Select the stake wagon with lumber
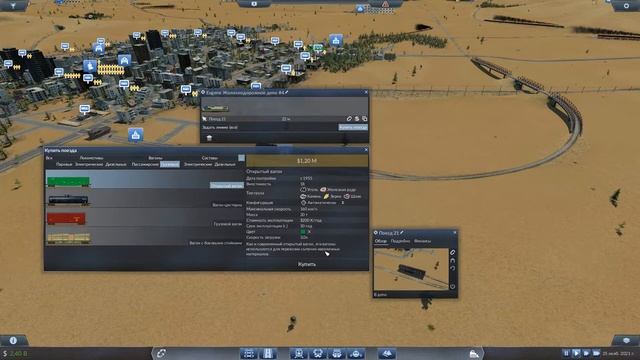This screenshot has width=640, height=360. pyautogui.click(x=145, y=237)
